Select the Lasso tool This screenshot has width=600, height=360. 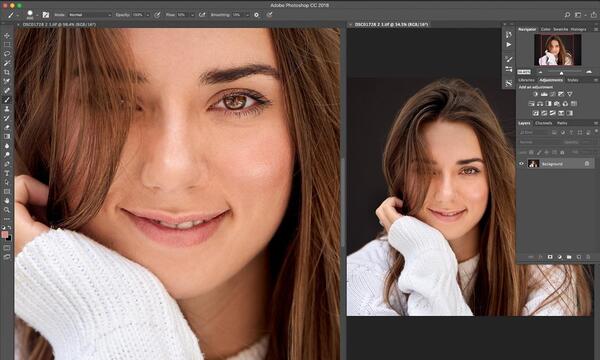pos(7,54)
